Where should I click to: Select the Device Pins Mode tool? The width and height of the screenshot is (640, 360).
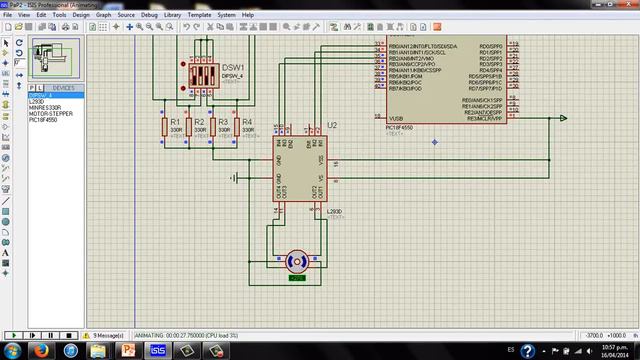(x=6, y=127)
